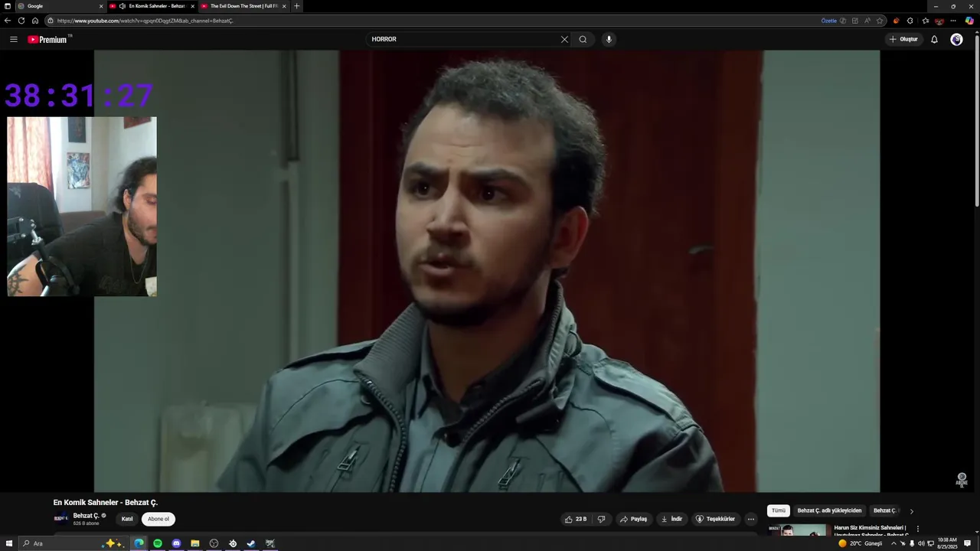Viewport: 980px width, 551px height.
Task: Open options menu for Harun Siz video
Action: coord(917,529)
